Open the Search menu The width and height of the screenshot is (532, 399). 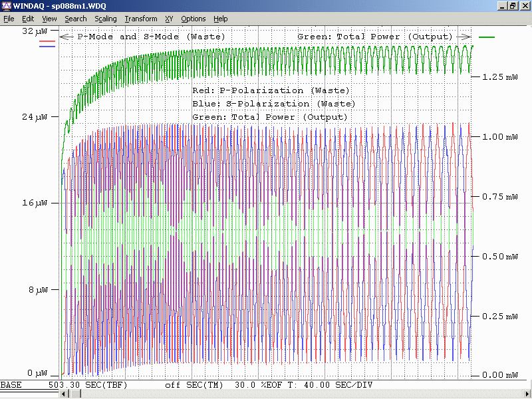76,19
